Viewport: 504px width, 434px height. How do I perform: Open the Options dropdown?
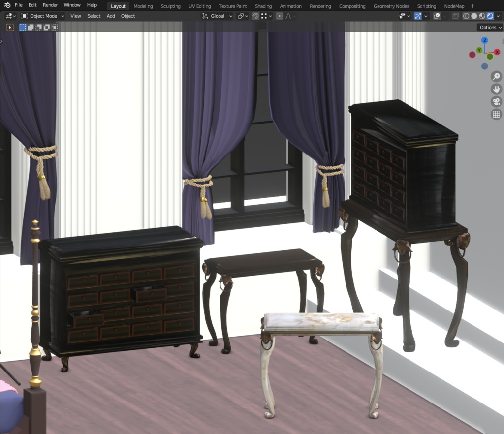490,27
